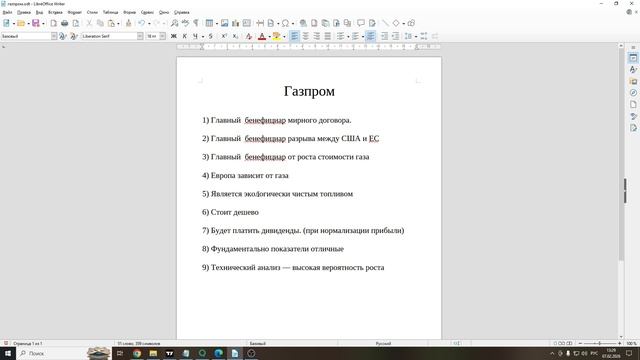Click the Decrease indent icon
Screen dimensions: 640x360
pyautogui.click(x=396, y=36)
